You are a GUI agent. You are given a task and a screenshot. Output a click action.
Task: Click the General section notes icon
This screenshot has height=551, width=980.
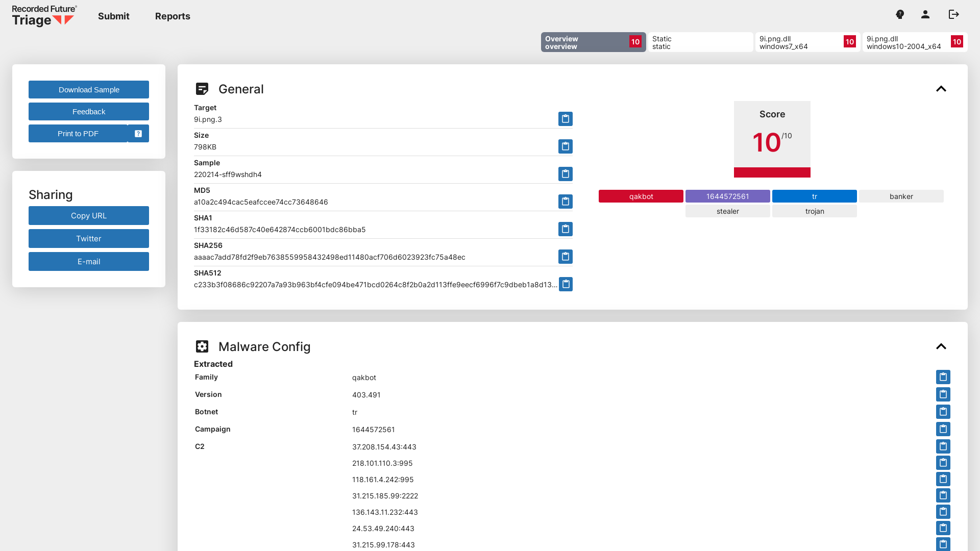point(202,89)
